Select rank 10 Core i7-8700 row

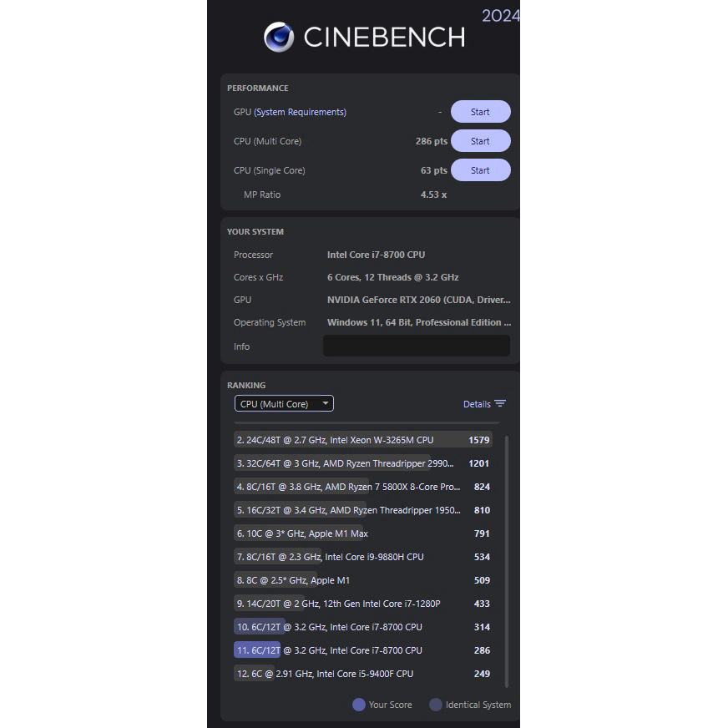click(363, 627)
